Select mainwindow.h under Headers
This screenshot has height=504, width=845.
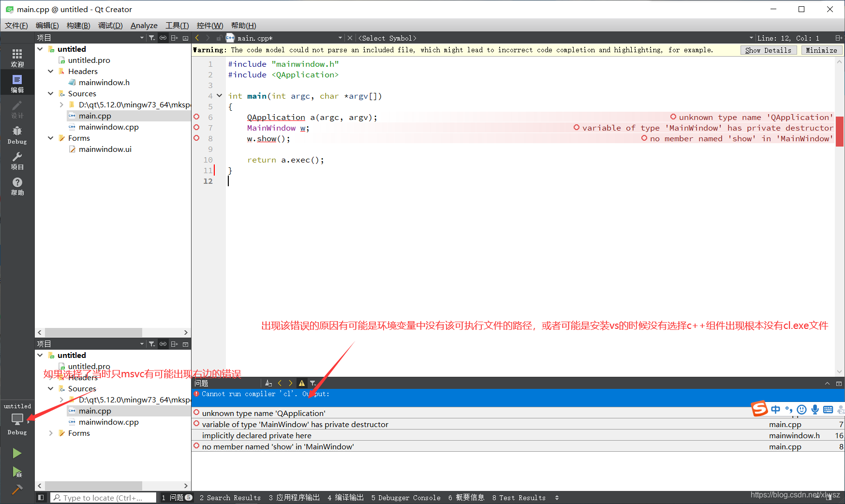coord(104,82)
